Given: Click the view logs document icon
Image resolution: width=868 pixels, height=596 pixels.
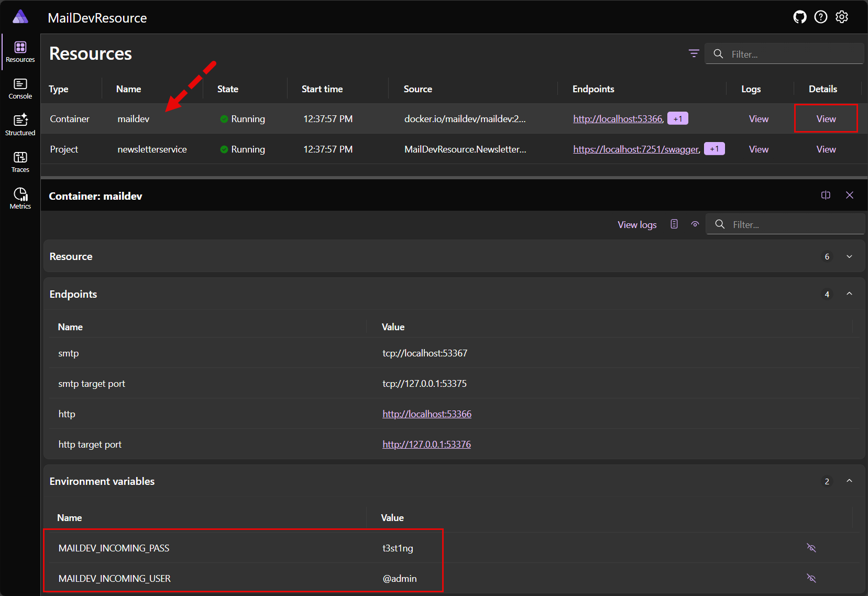Looking at the screenshot, I should tap(674, 224).
